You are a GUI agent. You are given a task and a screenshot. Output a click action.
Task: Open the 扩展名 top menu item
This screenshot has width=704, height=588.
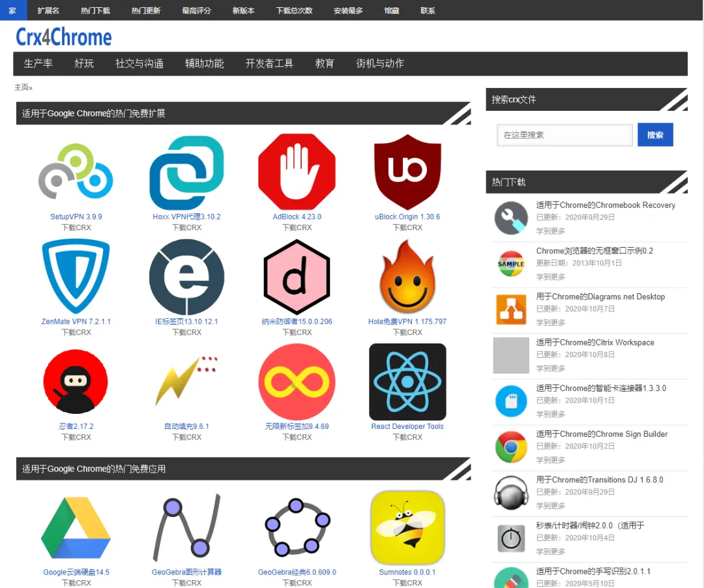pos(48,10)
